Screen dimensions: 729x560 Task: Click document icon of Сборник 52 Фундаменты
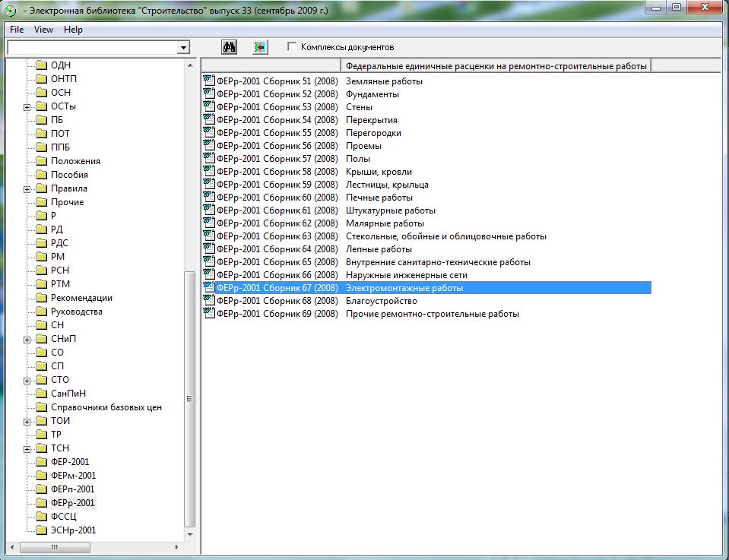coord(209,94)
